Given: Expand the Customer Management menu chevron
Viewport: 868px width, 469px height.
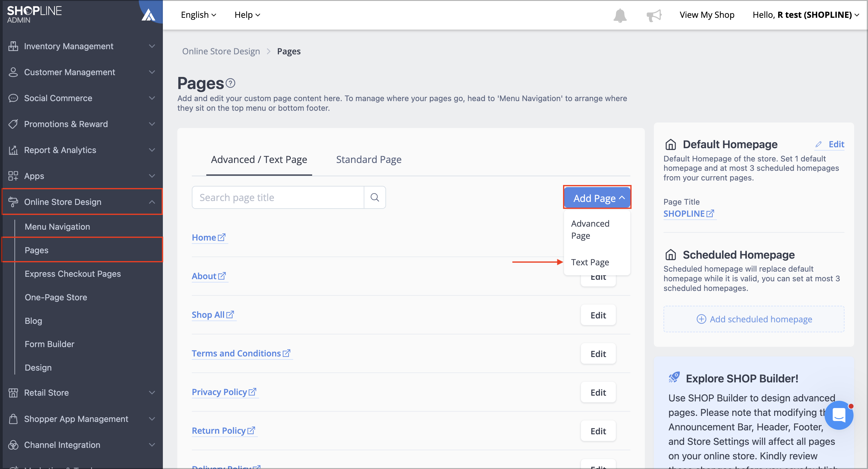Looking at the screenshot, I should [x=152, y=72].
